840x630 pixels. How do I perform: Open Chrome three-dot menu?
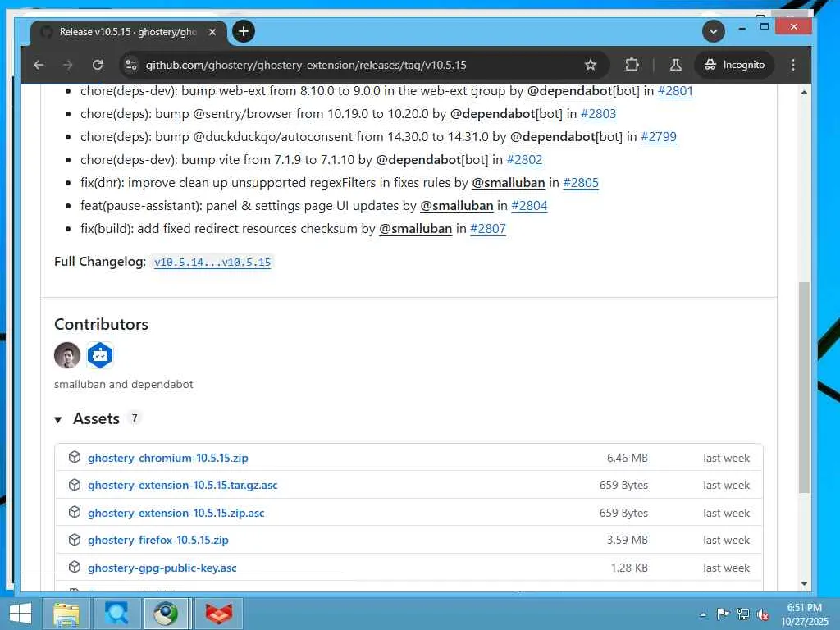coord(793,65)
